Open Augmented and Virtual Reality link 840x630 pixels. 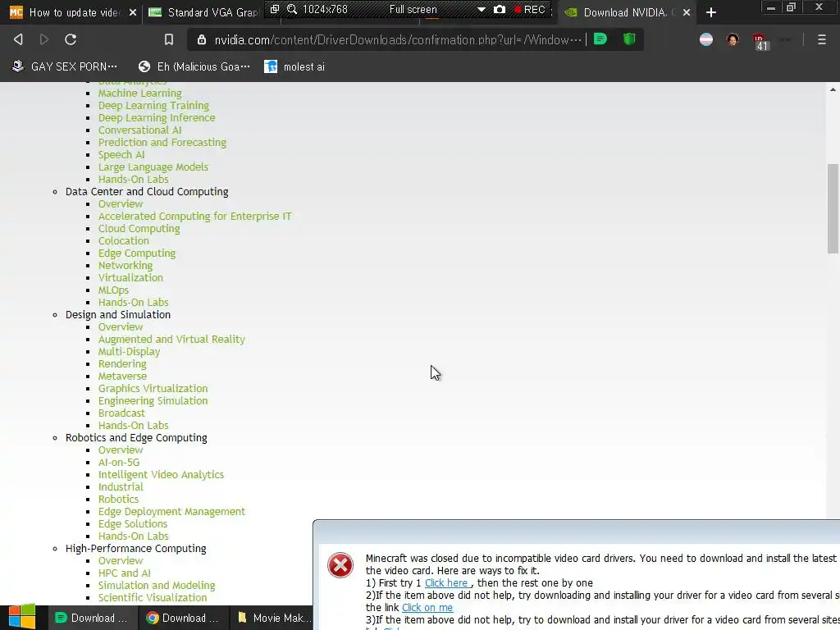click(171, 340)
